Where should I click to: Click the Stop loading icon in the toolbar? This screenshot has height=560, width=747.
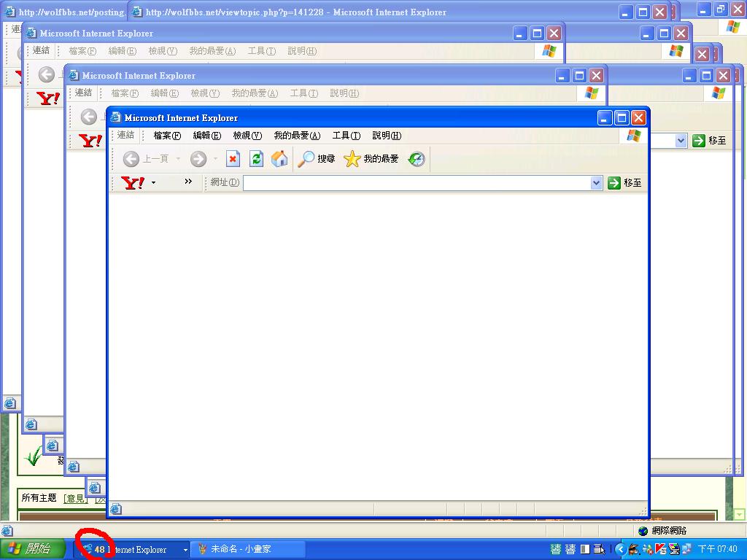(233, 159)
